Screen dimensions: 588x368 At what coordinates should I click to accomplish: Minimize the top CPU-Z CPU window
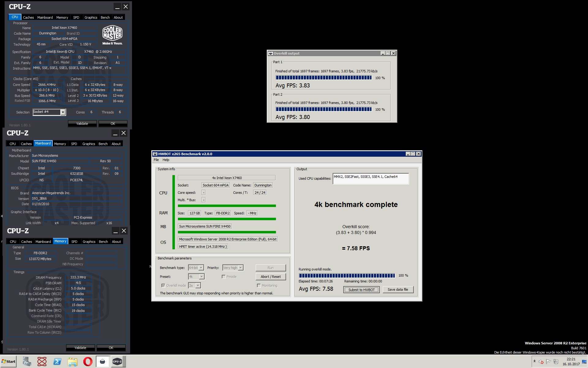point(117,7)
